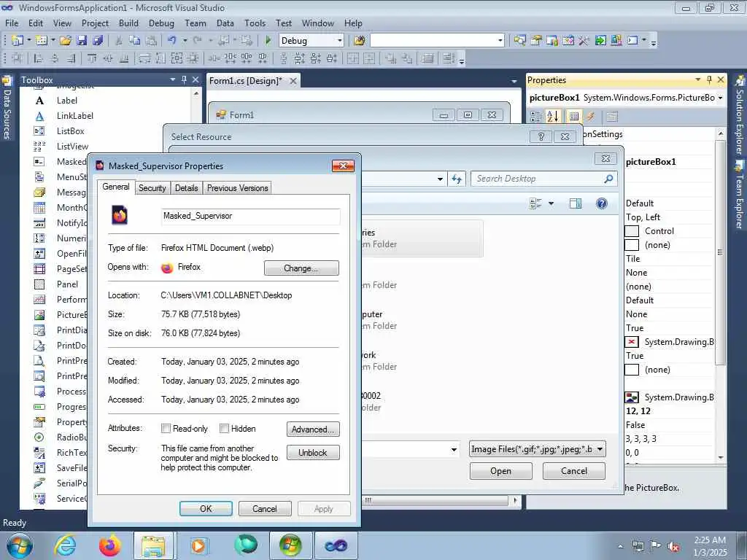Click the Find in Files icon
The image size is (747, 560).
360,41
